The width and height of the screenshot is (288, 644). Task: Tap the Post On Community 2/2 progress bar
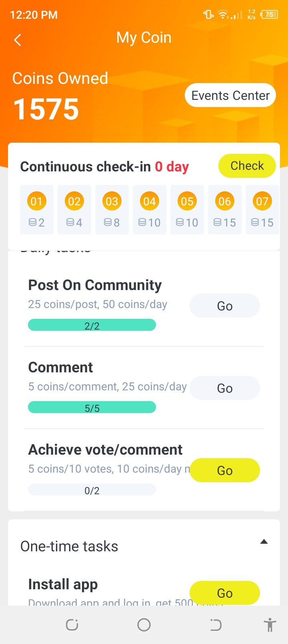coord(92,325)
